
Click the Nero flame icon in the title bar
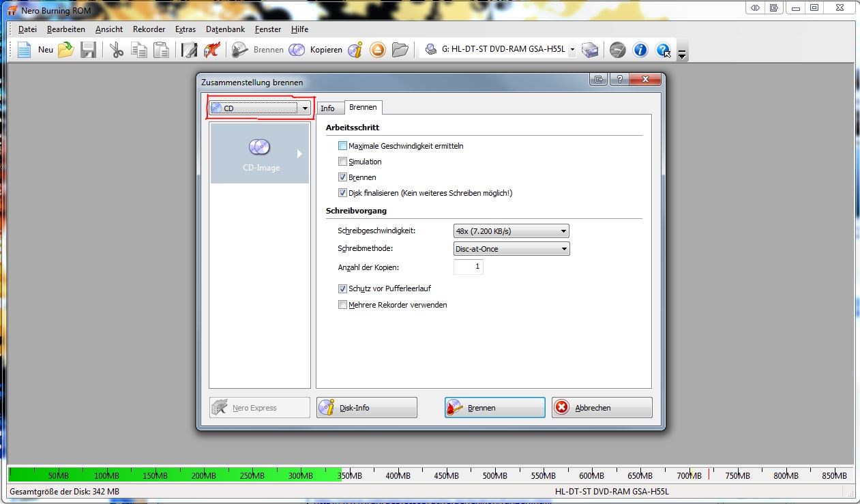[x=12, y=10]
